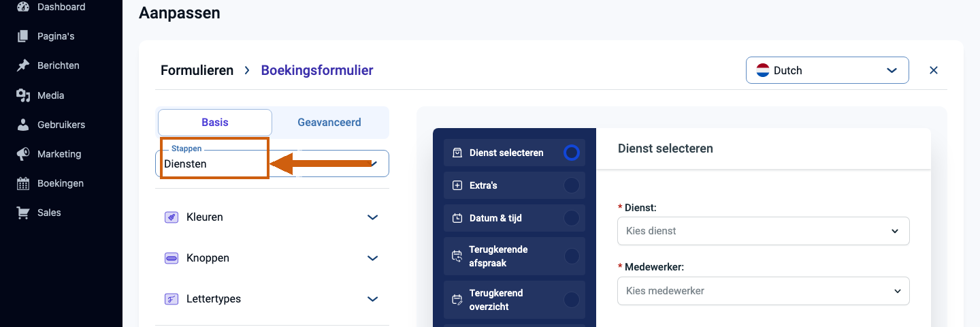Click the Terugkerend overzicht icon
The width and height of the screenshot is (980, 327).
click(x=457, y=300)
